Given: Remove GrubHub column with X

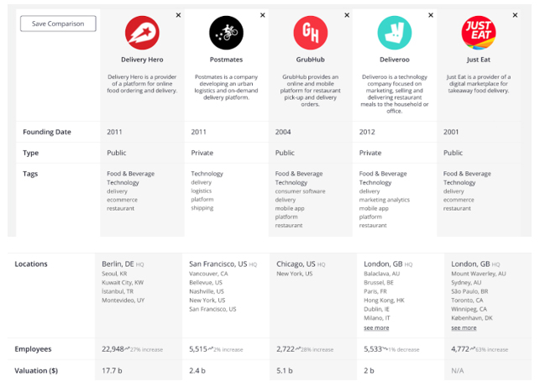Looking at the screenshot, I should pos(347,15).
